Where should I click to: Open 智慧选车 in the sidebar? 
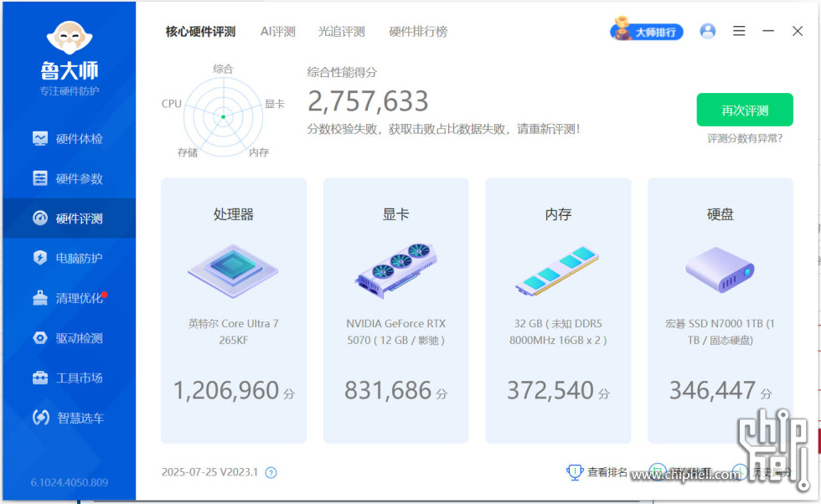(x=69, y=418)
